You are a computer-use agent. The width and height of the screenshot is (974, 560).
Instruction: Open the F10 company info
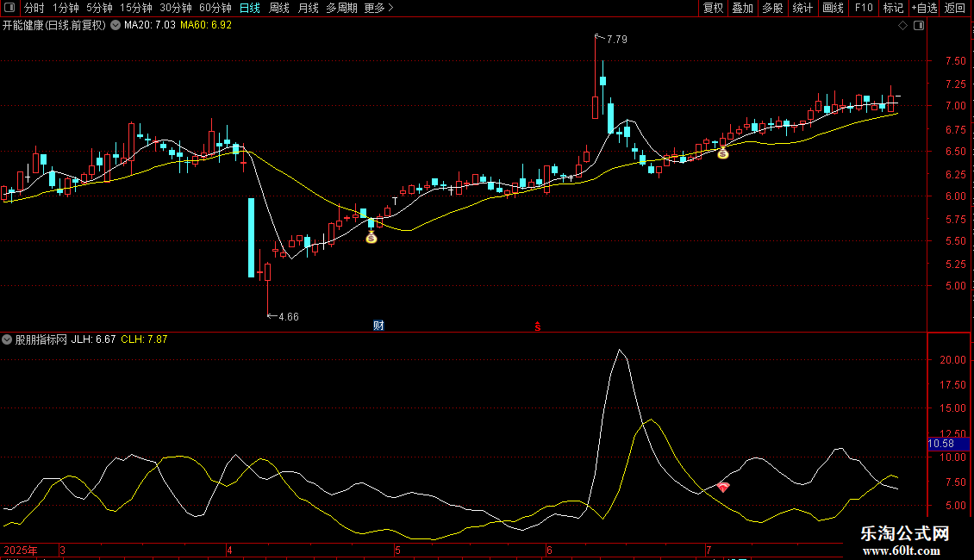tap(864, 8)
